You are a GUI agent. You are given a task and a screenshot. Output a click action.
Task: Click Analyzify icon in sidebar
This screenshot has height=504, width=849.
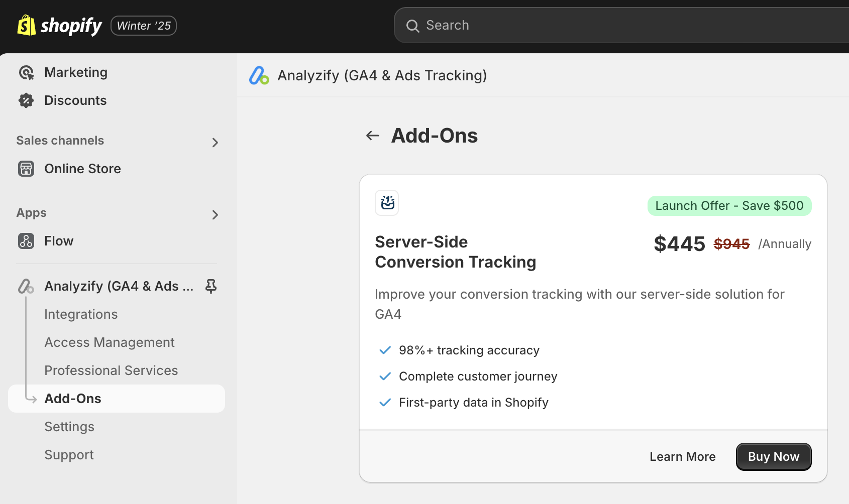[x=26, y=286]
